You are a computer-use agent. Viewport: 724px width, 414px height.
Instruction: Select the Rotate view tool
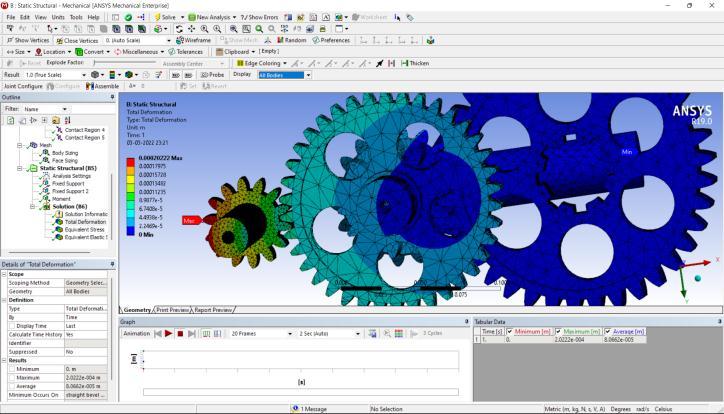180,29
